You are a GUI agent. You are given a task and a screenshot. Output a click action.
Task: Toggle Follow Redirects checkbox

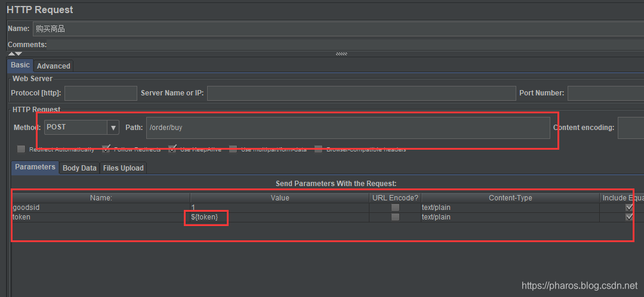coord(106,149)
